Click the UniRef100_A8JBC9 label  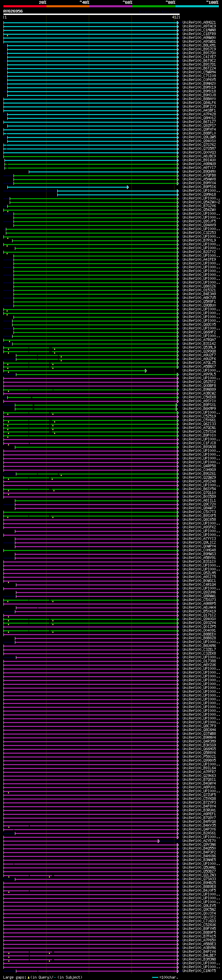coord(199,156)
